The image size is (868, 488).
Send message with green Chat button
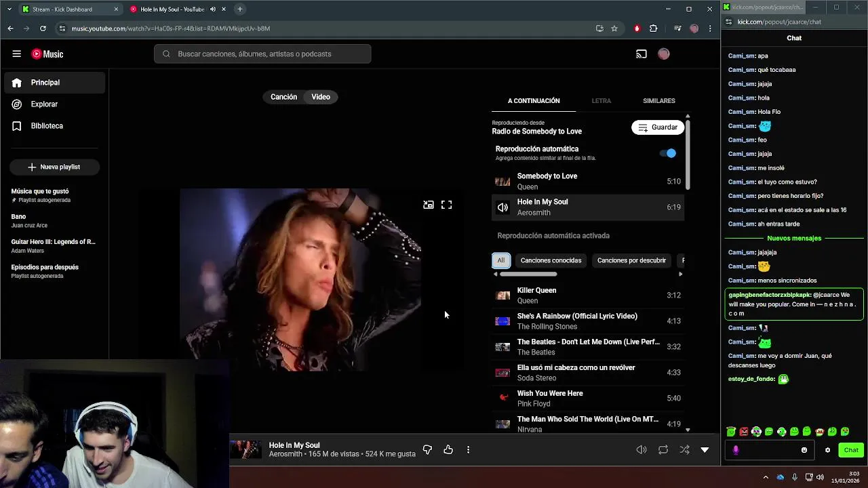tap(851, 450)
